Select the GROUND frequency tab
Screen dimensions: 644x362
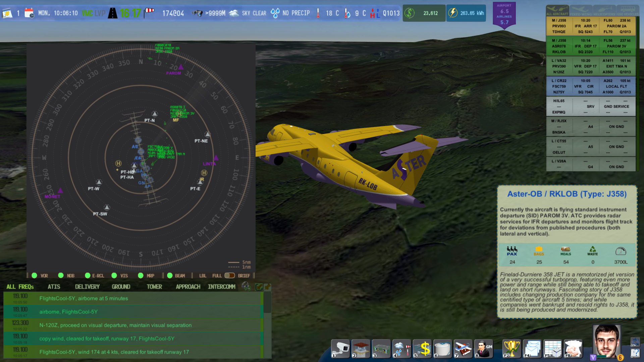[x=120, y=287]
